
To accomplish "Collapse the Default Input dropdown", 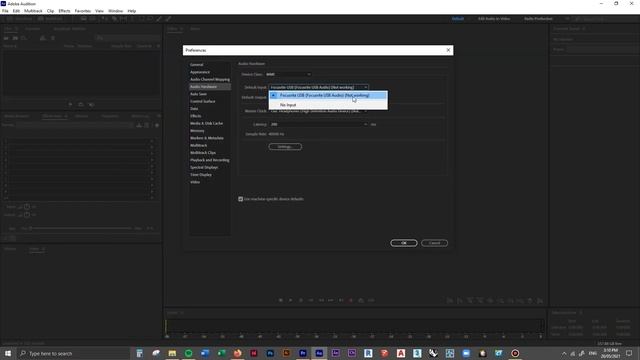I will [x=318, y=87].
